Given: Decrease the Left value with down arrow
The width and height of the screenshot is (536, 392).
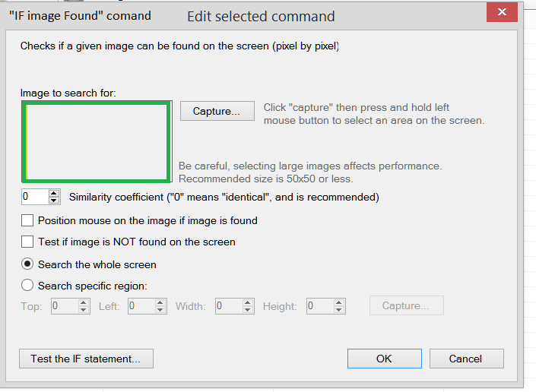Looking at the screenshot, I should click(x=160, y=310).
